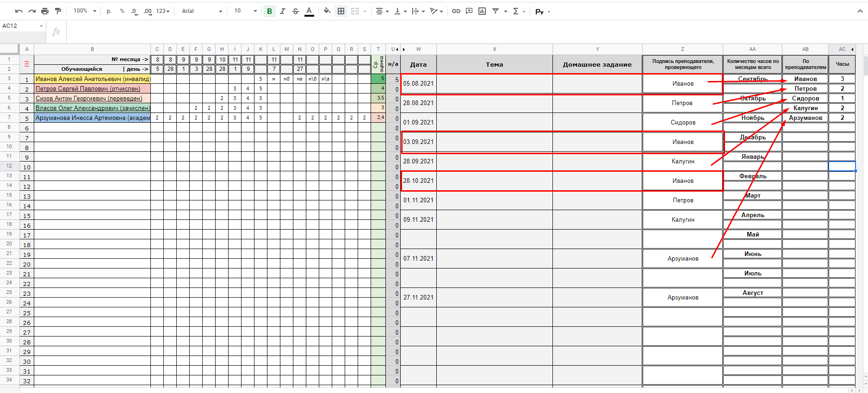Select column B header
This screenshot has height=393, width=868.
[92, 49]
